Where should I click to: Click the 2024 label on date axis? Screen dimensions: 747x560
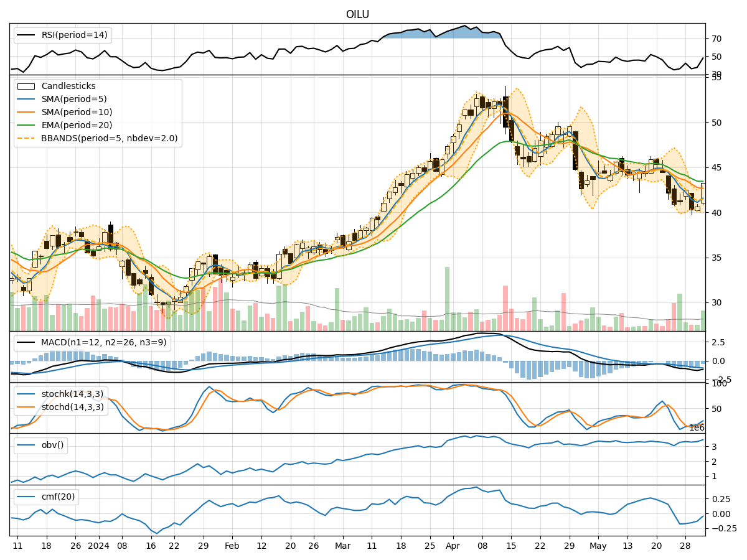pyautogui.click(x=98, y=546)
